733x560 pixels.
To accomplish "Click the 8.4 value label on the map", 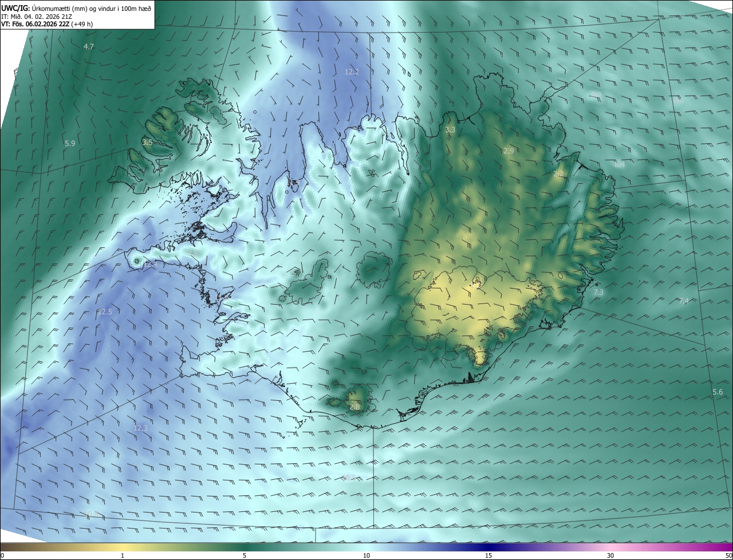I will (620, 164).
